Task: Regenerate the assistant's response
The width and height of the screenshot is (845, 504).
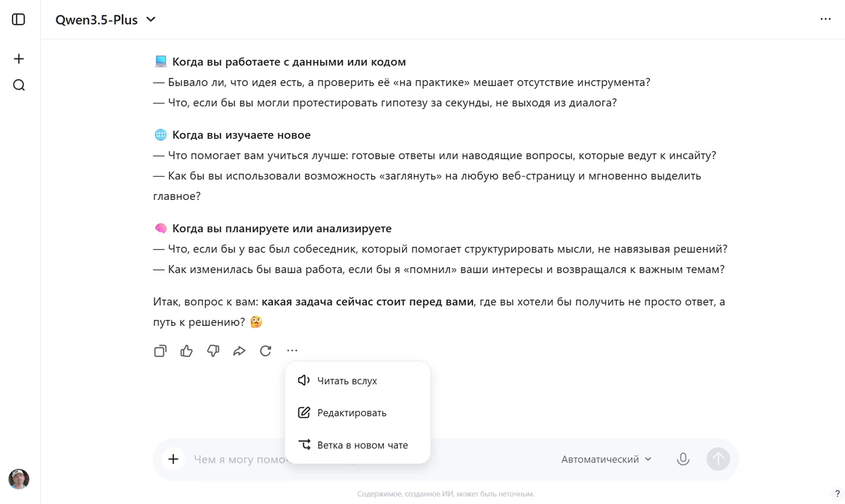Action: [x=265, y=351]
